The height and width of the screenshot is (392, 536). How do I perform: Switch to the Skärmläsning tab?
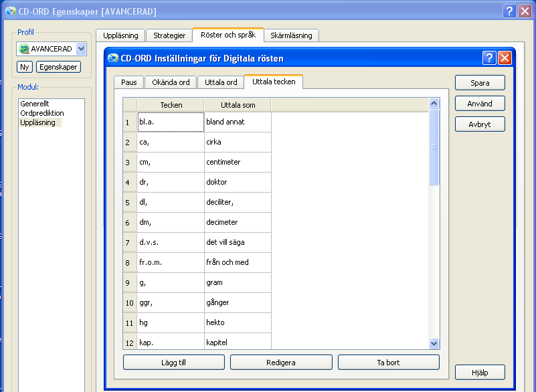(x=291, y=35)
